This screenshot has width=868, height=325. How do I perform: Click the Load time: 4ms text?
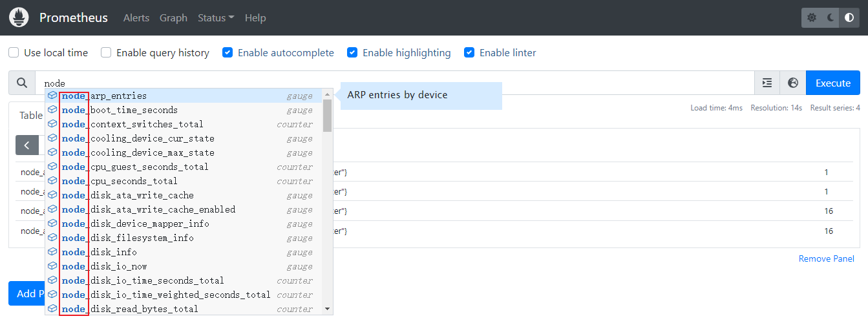pos(716,108)
